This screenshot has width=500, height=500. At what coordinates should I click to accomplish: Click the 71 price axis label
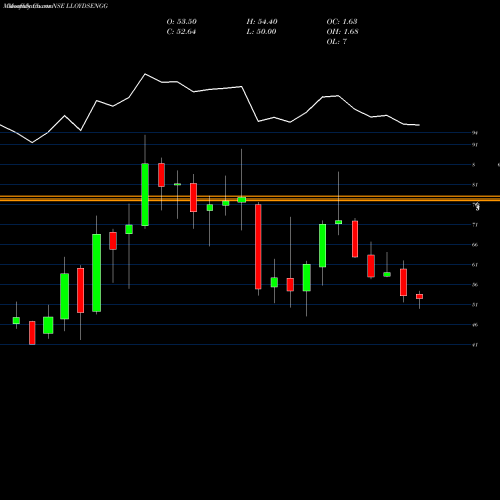(x=475, y=225)
